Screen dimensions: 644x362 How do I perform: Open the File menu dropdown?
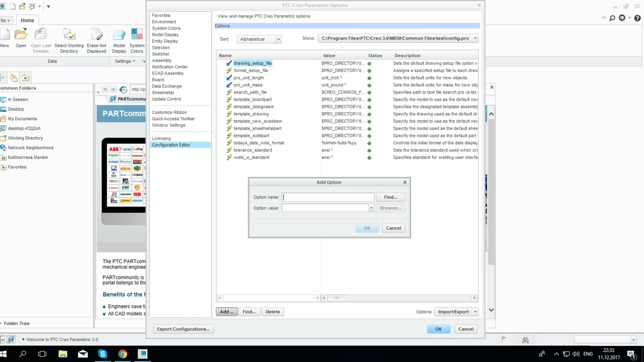point(5,21)
